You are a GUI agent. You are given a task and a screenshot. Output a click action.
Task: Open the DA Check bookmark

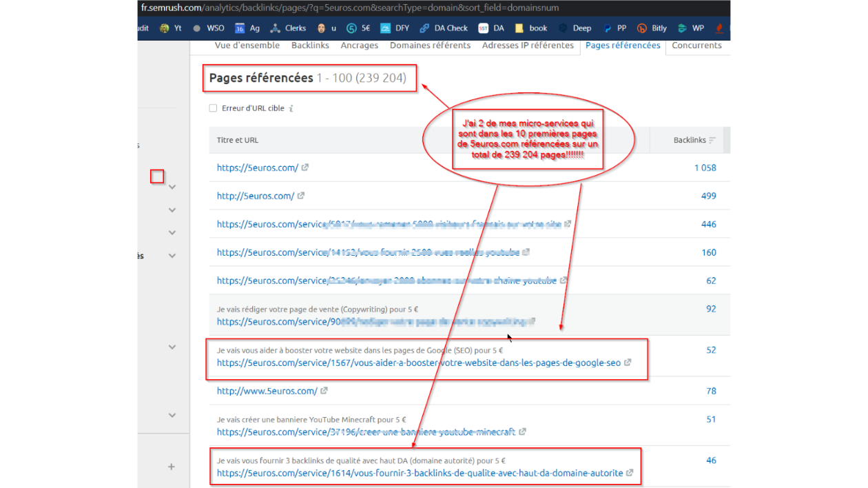point(444,28)
